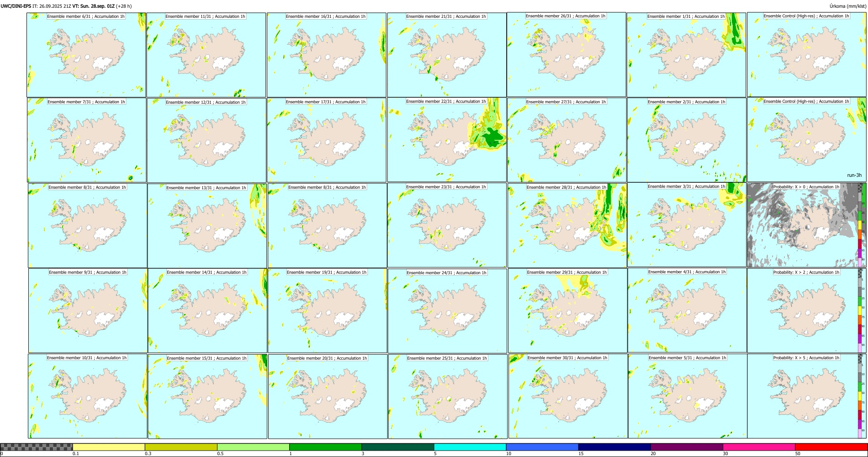Click the 'run-3h' label on control map
This screenshot has width=868, height=457.
coord(854,175)
